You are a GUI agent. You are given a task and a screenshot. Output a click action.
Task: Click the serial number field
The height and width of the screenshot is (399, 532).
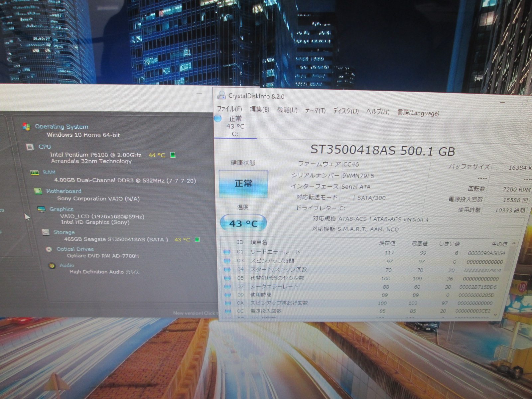click(382, 176)
